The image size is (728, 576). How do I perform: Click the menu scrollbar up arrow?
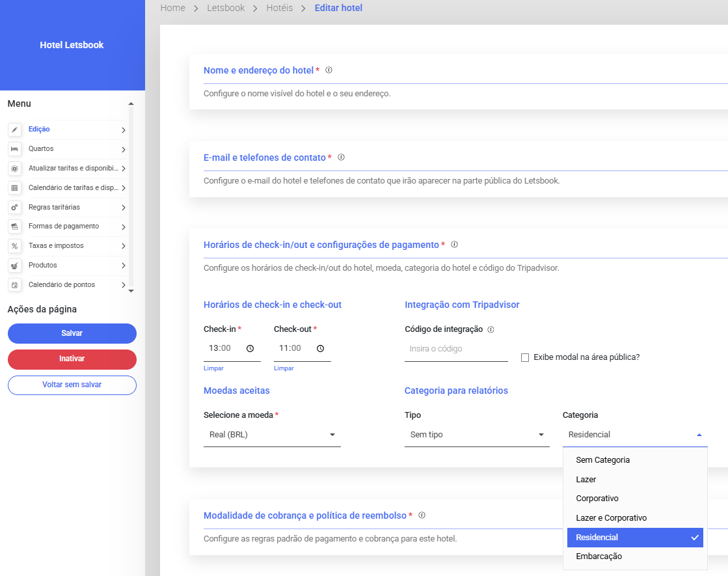pos(131,103)
